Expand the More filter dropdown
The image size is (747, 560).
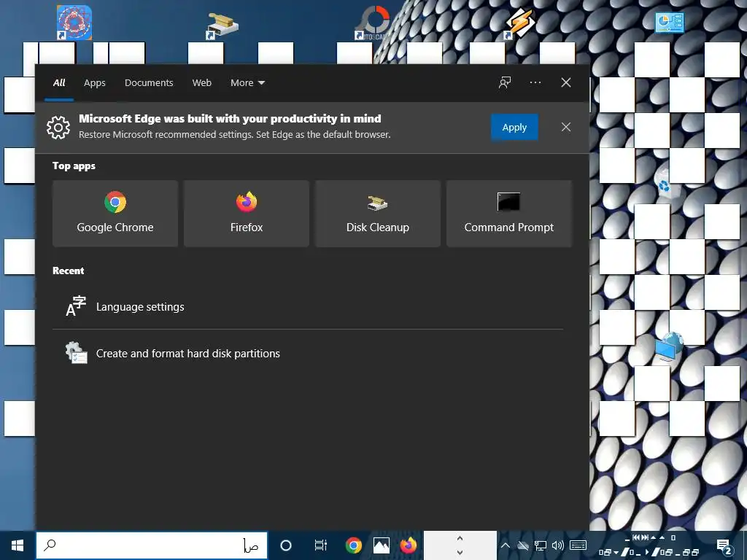click(248, 83)
